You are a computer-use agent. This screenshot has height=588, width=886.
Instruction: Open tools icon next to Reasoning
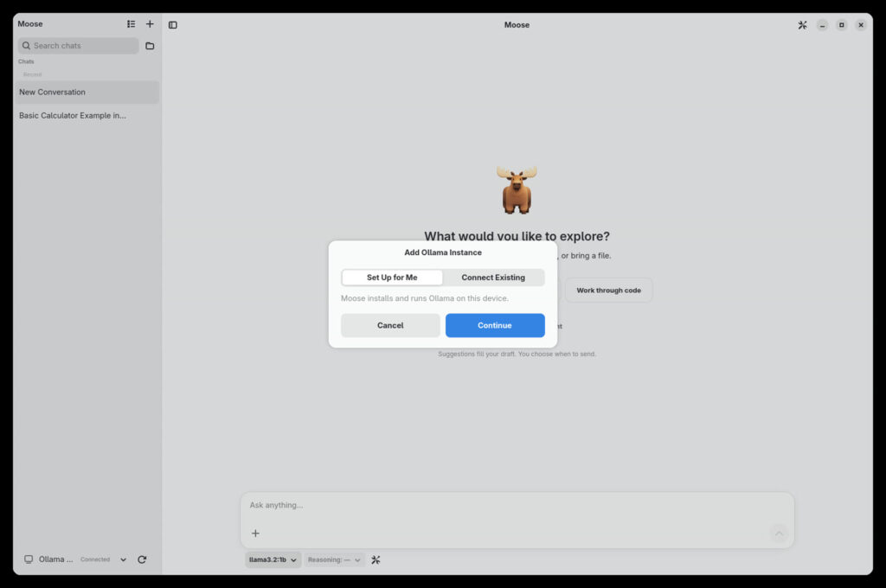pos(376,559)
